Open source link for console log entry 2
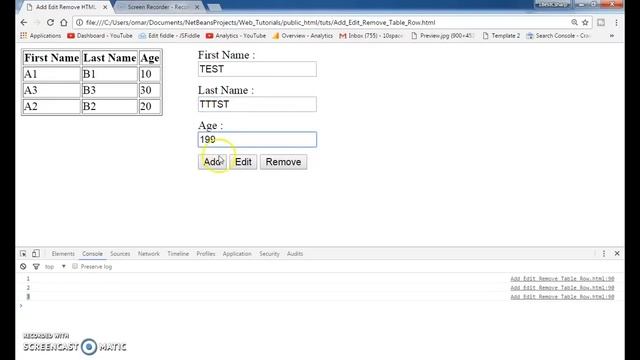This screenshot has height=360, width=640. pos(562,288)
